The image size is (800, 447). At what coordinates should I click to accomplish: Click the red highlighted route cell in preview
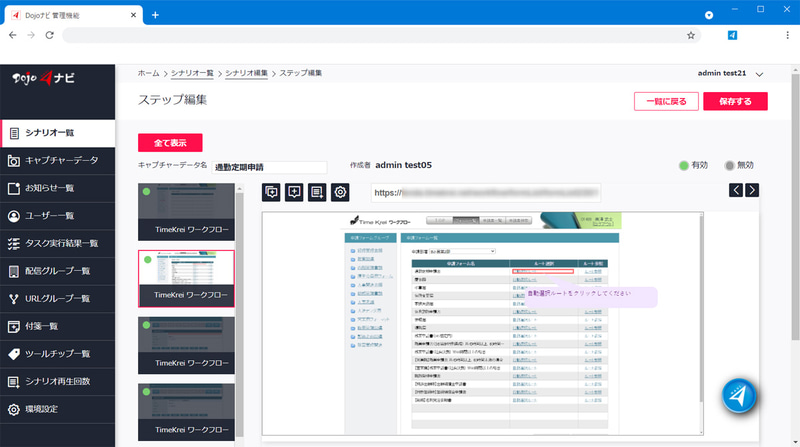[543, 271]
